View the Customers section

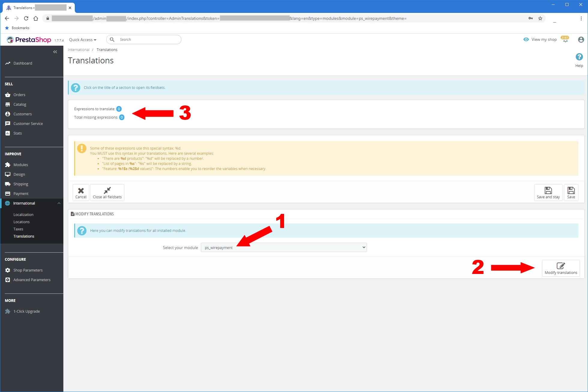22,114
